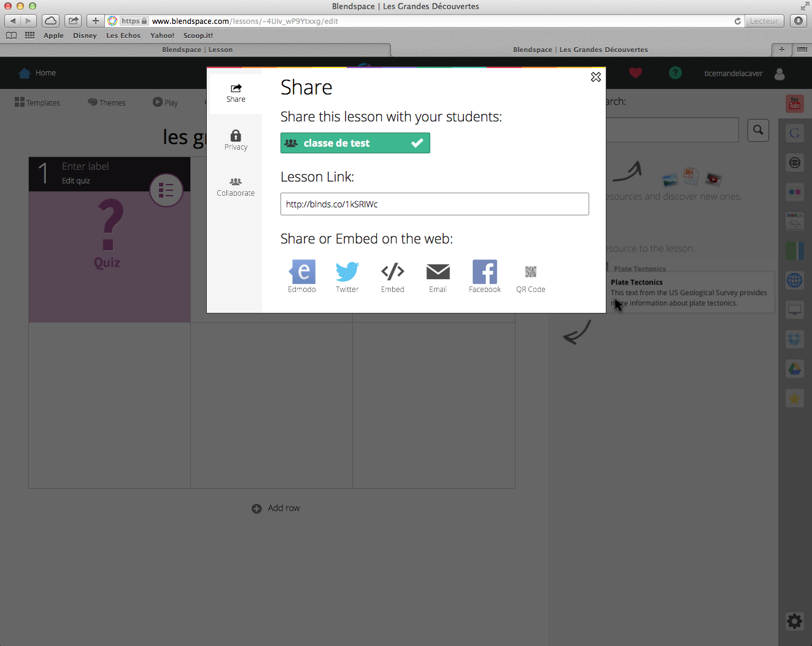Viewport: 812px width, 646px height.
Task: Open Safari iCloud tabs button
Action: pos(50,21)
